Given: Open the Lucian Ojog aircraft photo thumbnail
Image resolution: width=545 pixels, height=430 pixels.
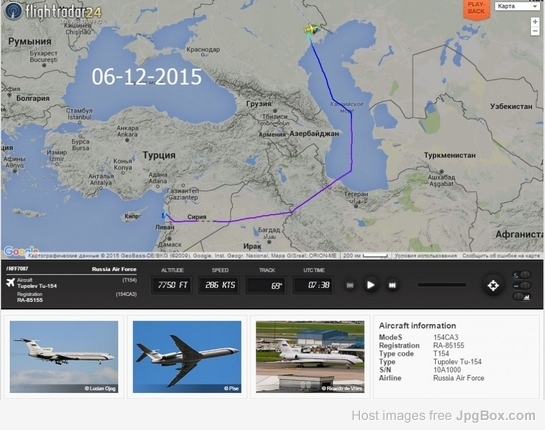Looking at the screenshot, I should pos(64,357).
